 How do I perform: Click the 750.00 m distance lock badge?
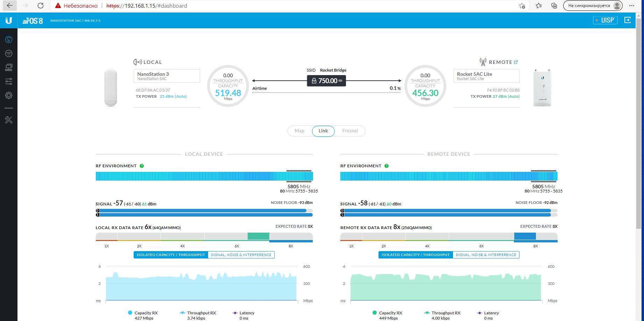326,81
